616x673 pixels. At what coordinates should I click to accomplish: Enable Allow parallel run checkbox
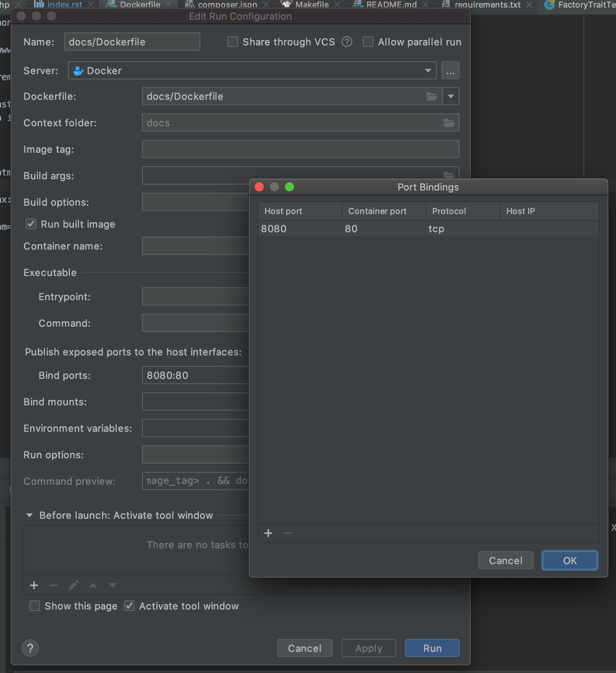(368, 42)
